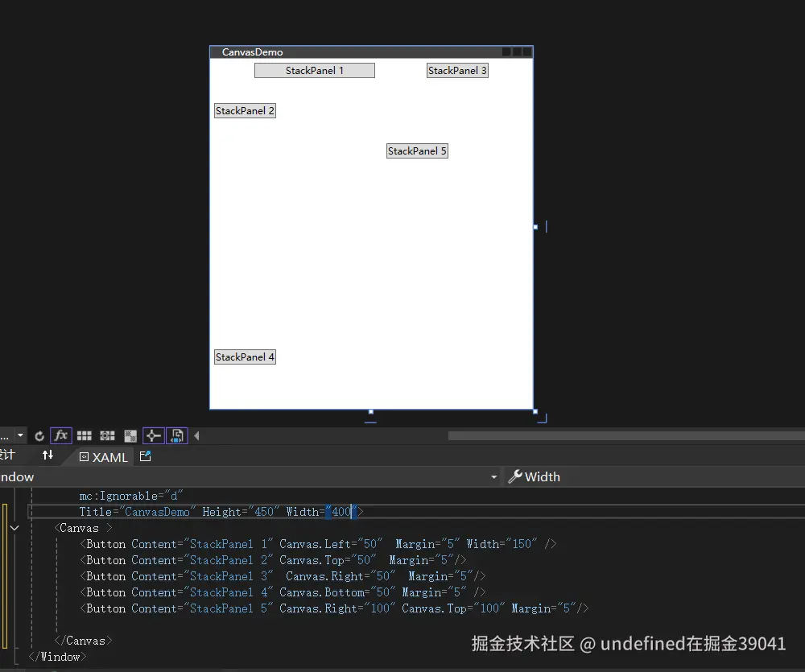
Task: Toggle artboard checkered background icon
Action: [x=130, y=436]
